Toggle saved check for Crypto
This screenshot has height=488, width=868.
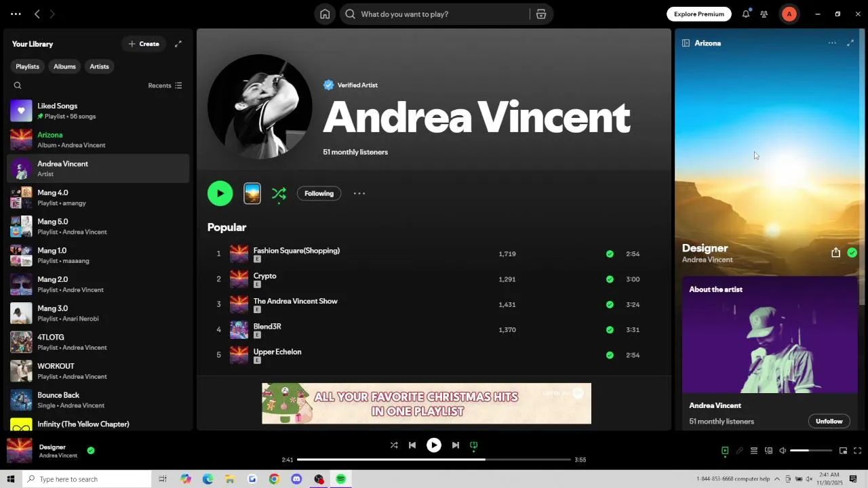[610, 279]
